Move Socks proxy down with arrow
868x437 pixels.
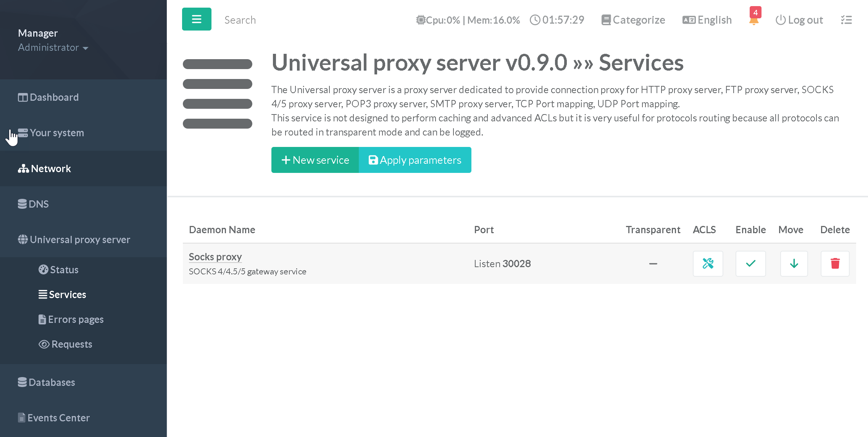tap(794, 263)
